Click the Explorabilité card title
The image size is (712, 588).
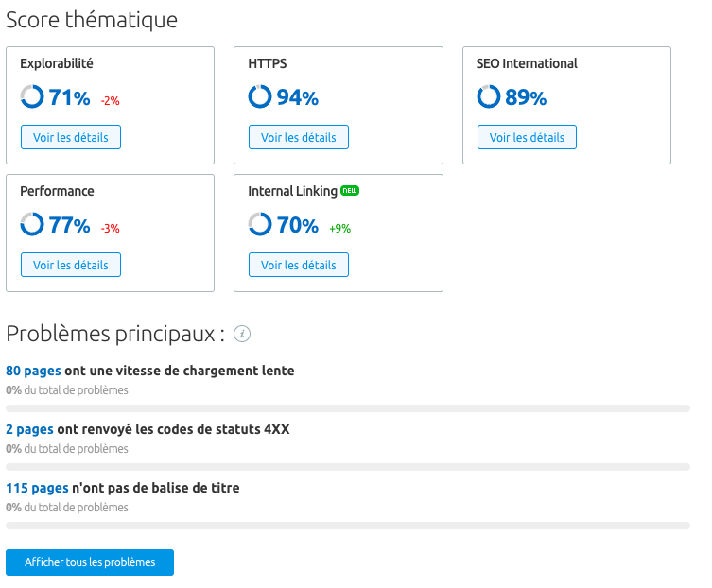(57, 63)
